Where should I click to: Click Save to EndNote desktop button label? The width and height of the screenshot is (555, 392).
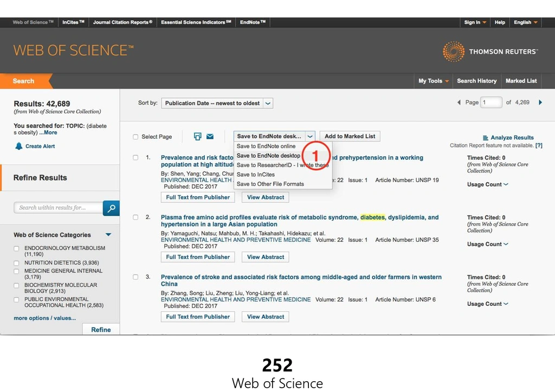click(269, 136)
